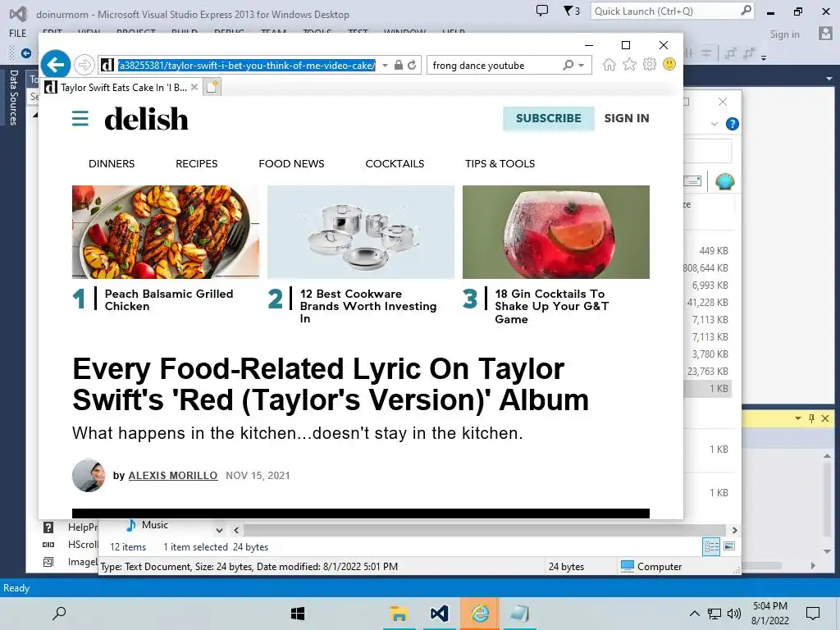Open the gin cocktail glass image
840x630 pixels.
(556, 232)
